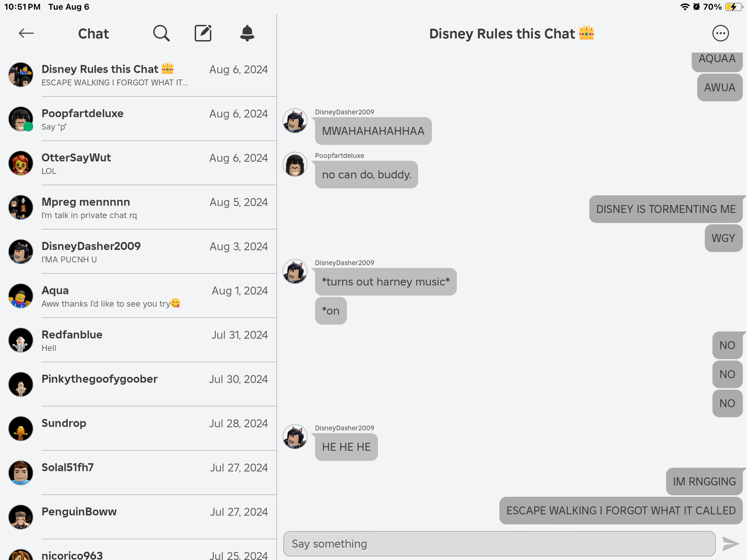Open the PenguinBoww conversation
The width and height of the screenshot is (747, 560).
pyautogui.click(x=138, y=518)
